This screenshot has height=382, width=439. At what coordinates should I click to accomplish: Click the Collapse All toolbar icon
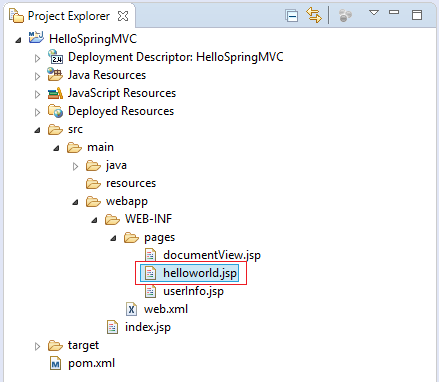(x=292, y=16)
